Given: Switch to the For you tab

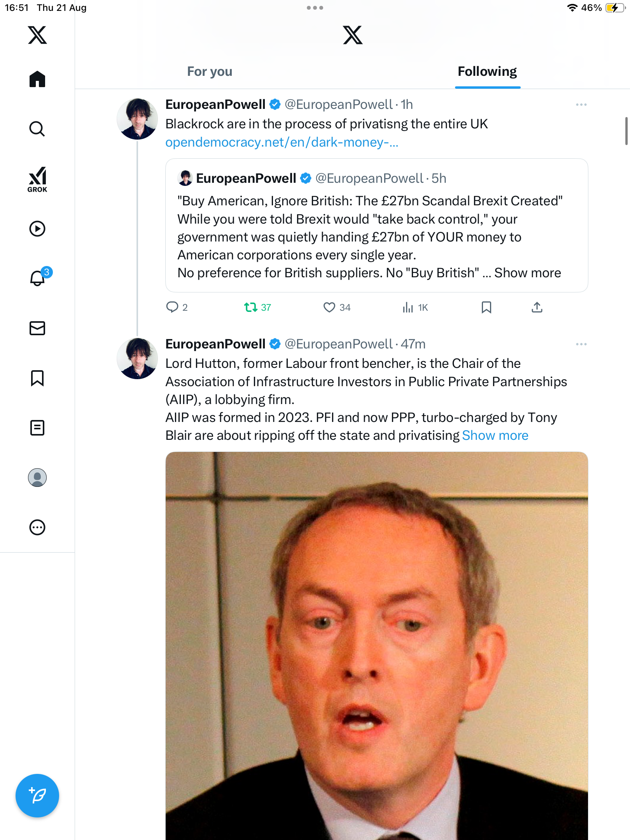Looking at the screenshot, I should click(x=210, y=72).
